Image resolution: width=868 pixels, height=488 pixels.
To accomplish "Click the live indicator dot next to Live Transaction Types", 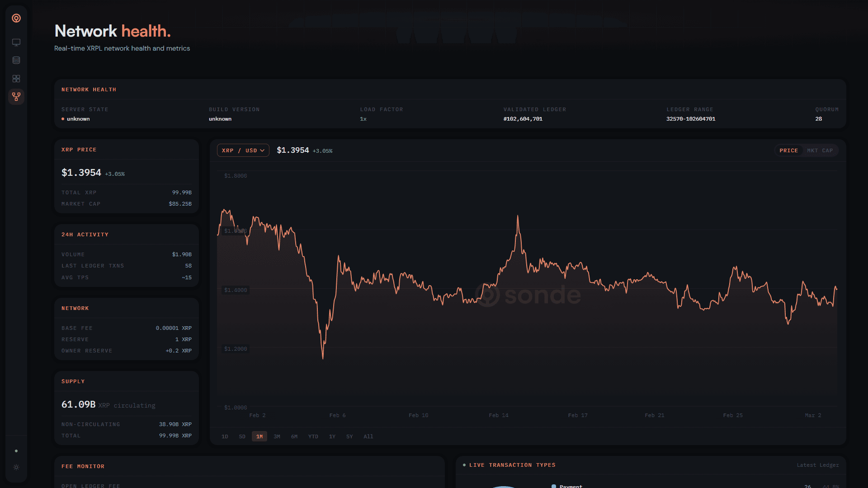I will pyautogui.click(x=464, y=465).
